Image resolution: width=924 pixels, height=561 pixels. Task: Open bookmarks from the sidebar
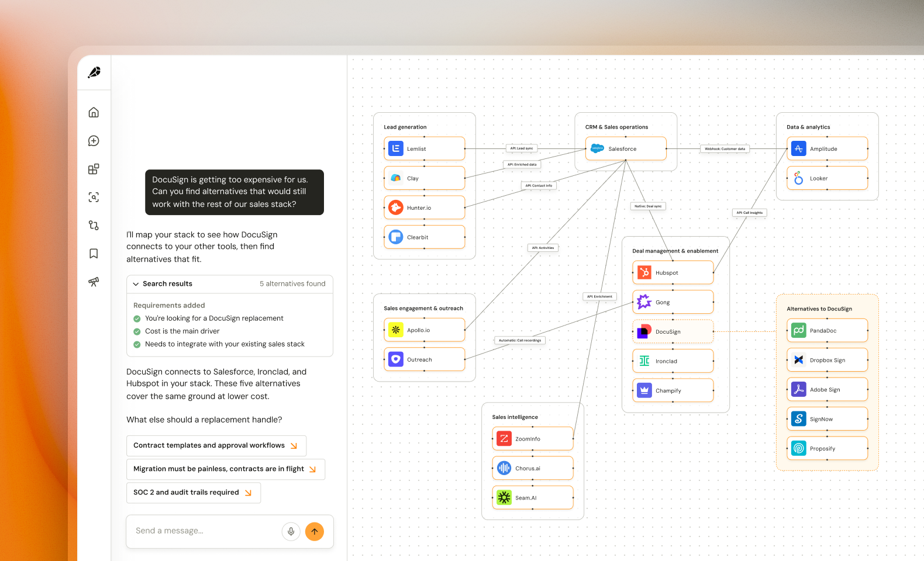tap(94, 254)
